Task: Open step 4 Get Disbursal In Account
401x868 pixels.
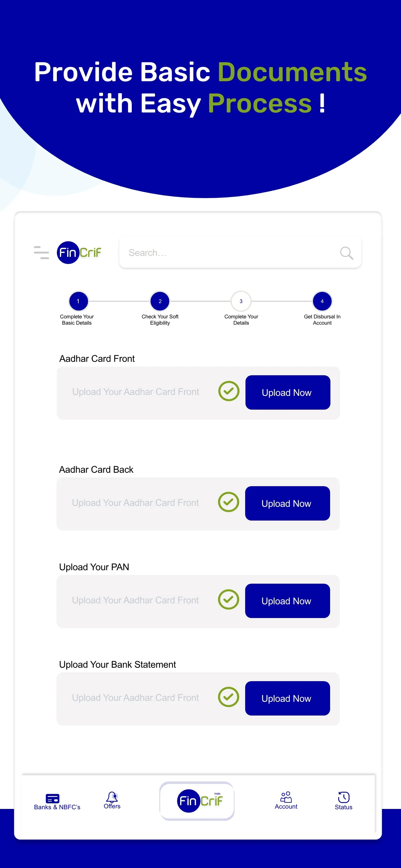Action: pyautogui.click(x=322, y=301)
